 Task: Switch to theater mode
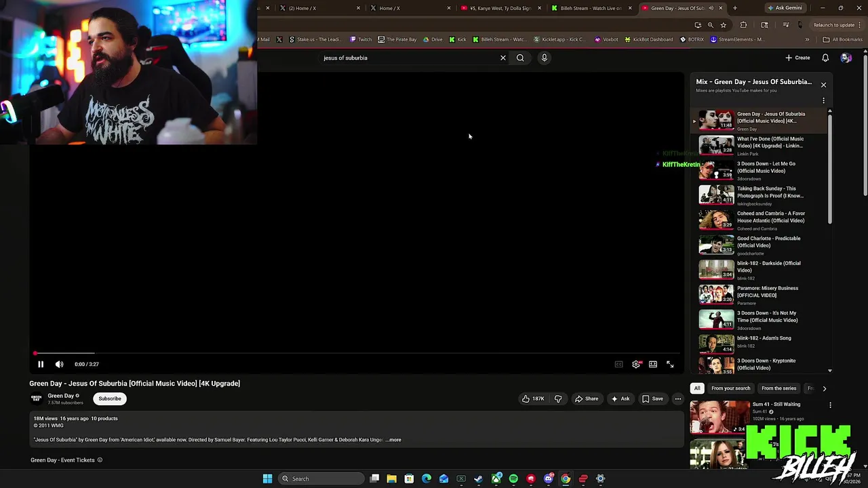(x=653, y=365)
